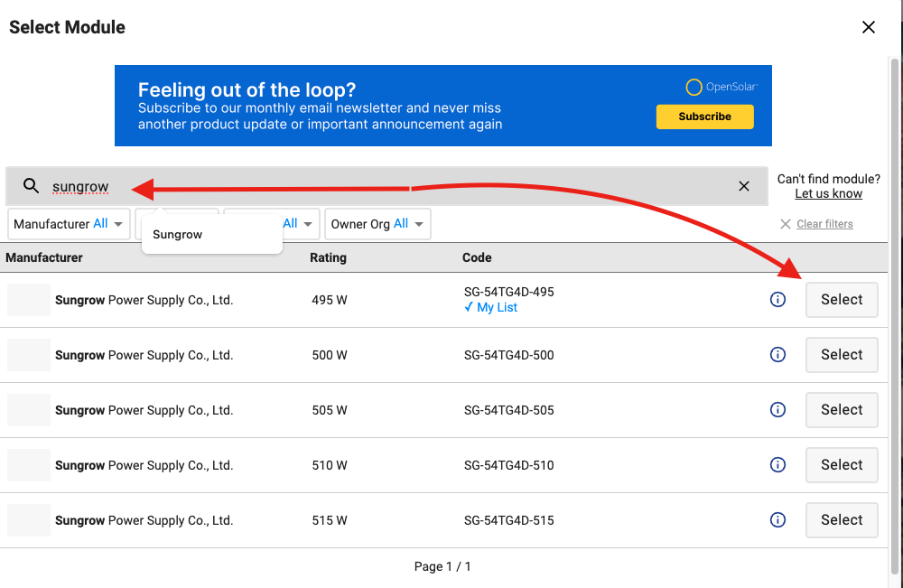Click the search magnifier icon

click(31, 185)
